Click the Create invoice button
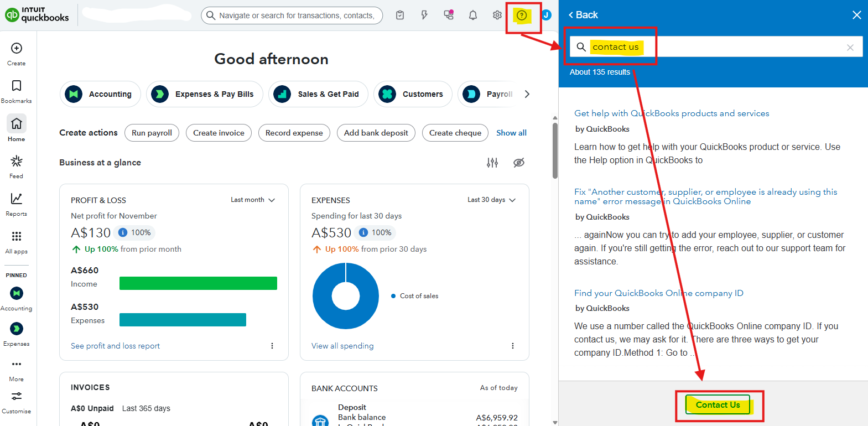Viewport: 868px width, 426px height. pos(219,133)
